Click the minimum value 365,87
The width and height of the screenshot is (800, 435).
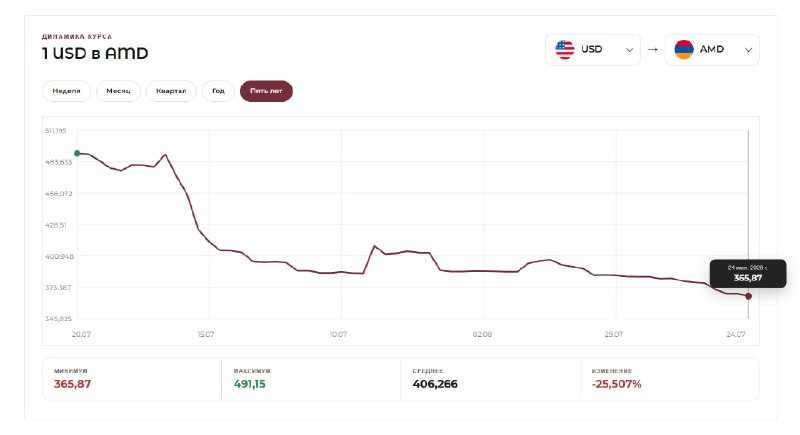[x=72, y=384]
